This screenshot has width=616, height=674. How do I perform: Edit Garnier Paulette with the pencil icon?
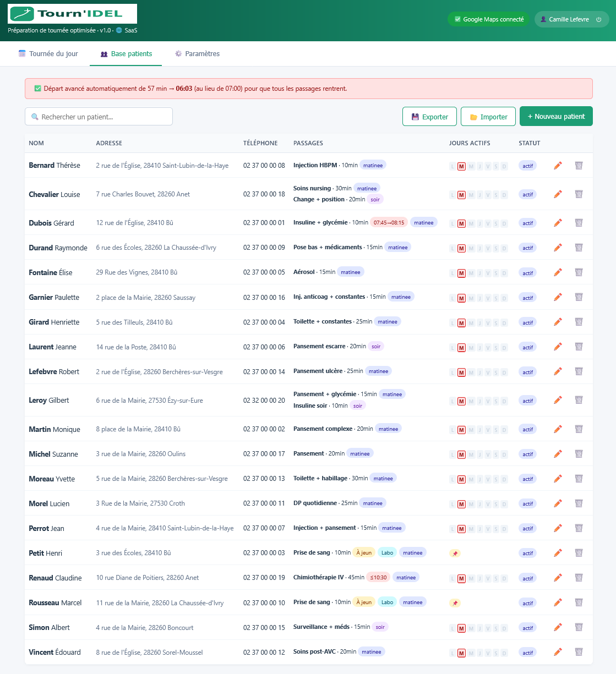point(558,297)
